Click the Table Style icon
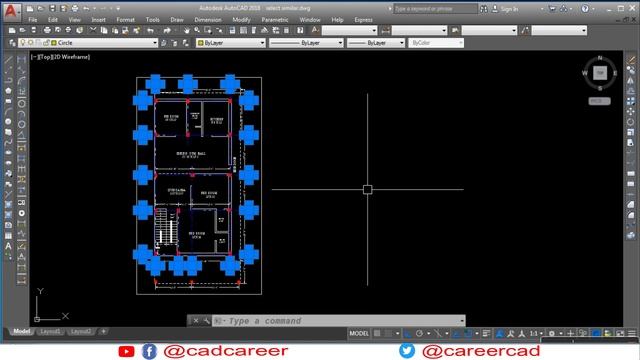The image size is (640, 360). click(455, 30)
